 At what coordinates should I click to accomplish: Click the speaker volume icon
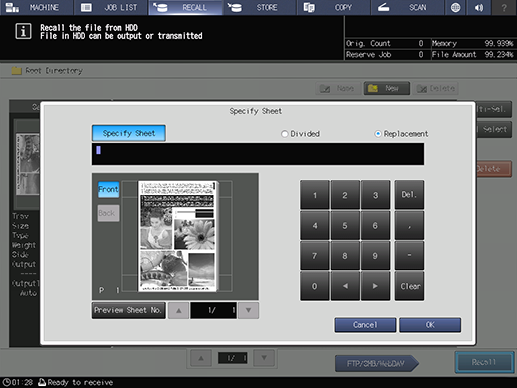(479, 7)
